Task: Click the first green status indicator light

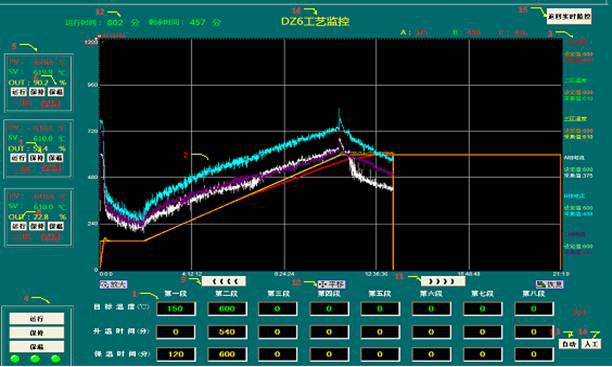Action: 15,358
